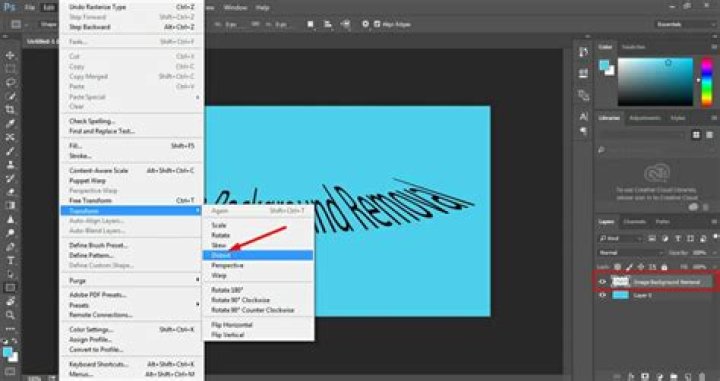The height and width of the screenshot is (381, 720).
Task: Click the Libraries grid view icon
Action: point(697,135)
